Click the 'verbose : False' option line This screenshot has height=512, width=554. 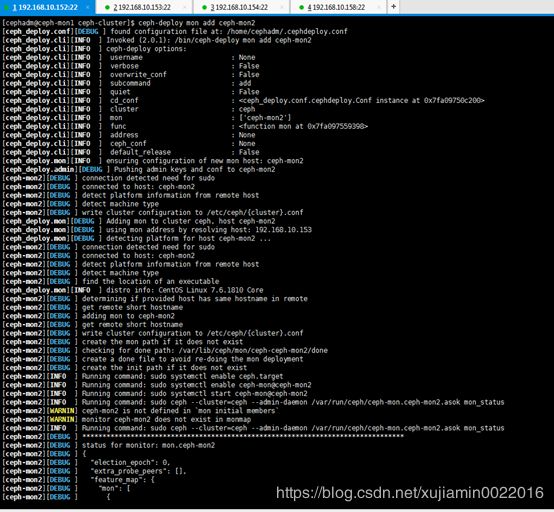tap(131, 66)
